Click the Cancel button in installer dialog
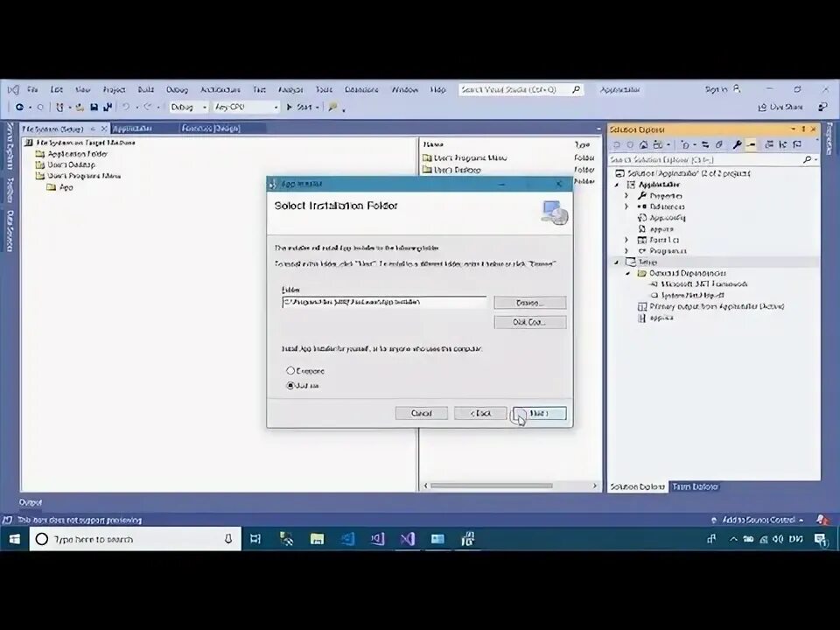The height and width of the screenshot is (630, 840). pyautogui.click(x=421, y=413)
